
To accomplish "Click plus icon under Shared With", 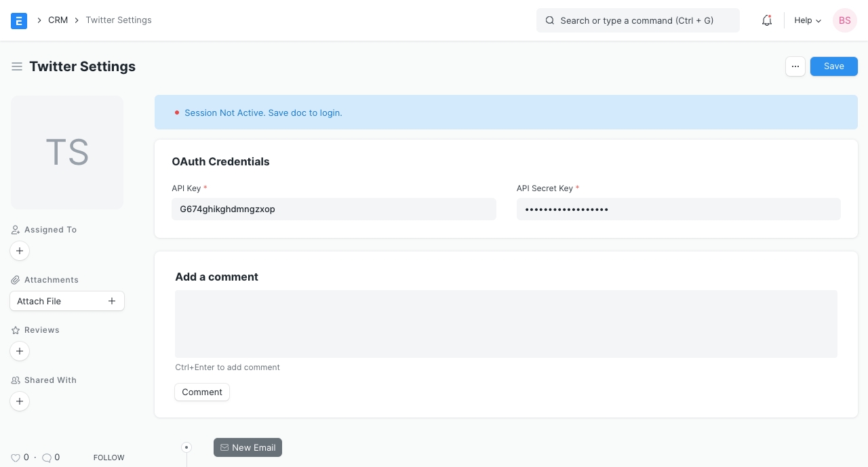I will (x=20, y=401).
